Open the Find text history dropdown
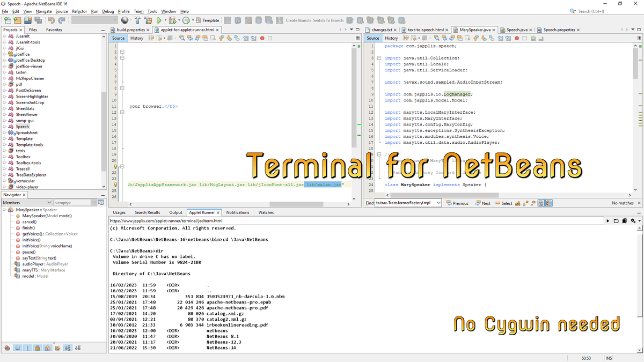Viewport: 644px width, 362px height. (x=438, y=203)
